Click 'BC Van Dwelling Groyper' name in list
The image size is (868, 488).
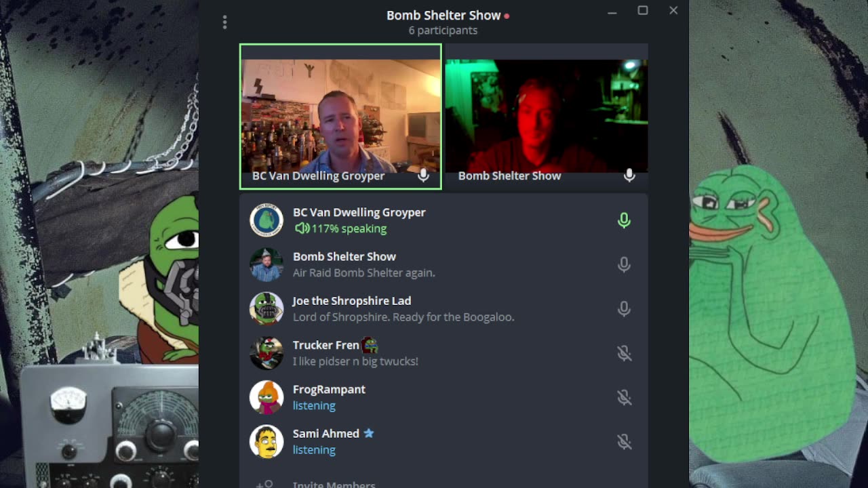359,212
